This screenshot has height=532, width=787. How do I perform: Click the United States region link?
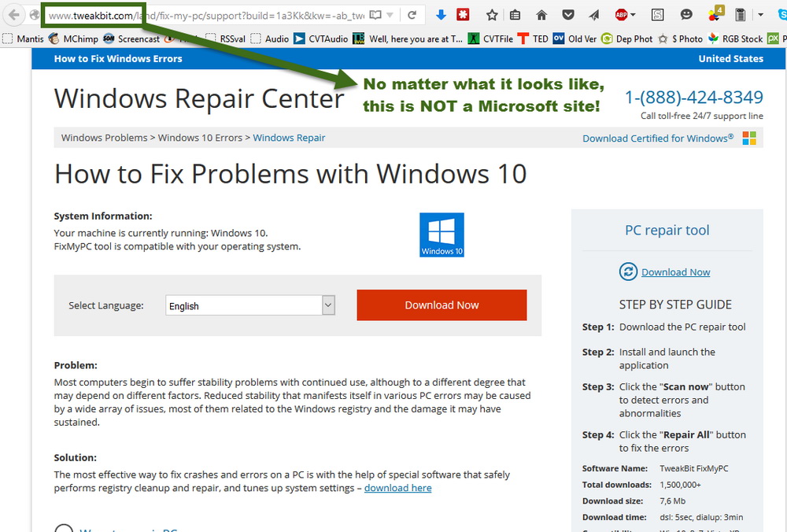point(731,59)
